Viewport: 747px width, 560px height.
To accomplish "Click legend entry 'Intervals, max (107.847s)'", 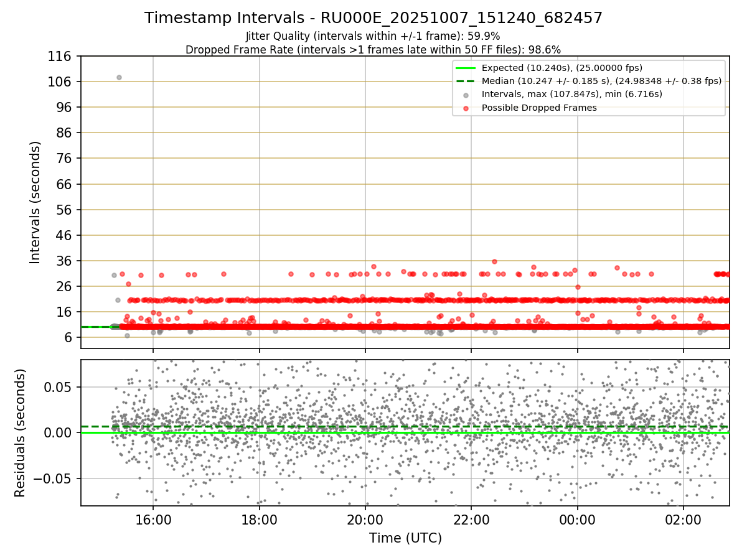I will (x=572, y=95).
